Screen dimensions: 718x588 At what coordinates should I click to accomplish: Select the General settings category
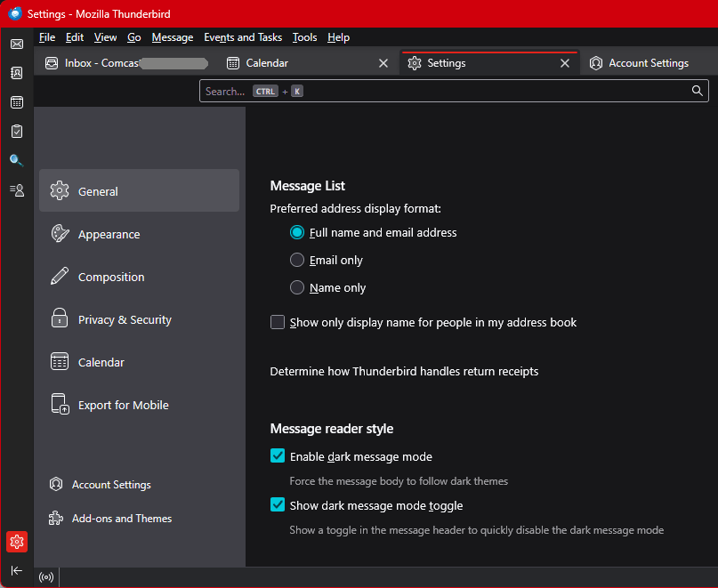[x=139, y=190]
